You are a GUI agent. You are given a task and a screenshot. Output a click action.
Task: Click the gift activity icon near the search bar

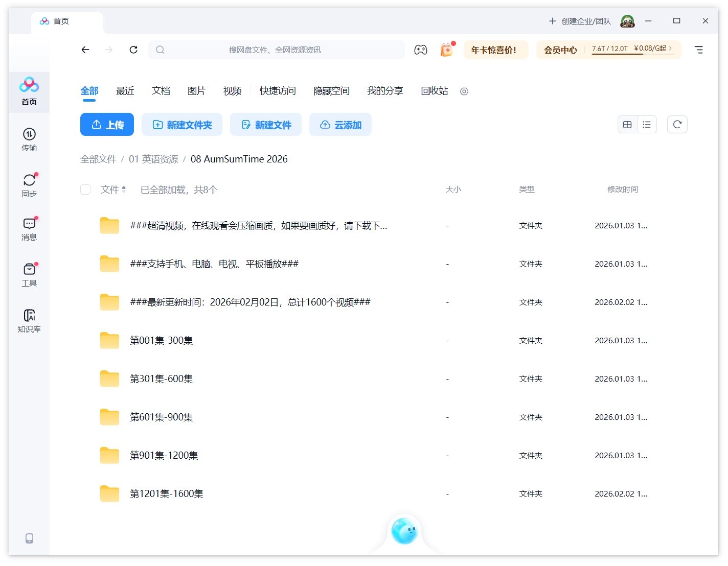[446, 50]
